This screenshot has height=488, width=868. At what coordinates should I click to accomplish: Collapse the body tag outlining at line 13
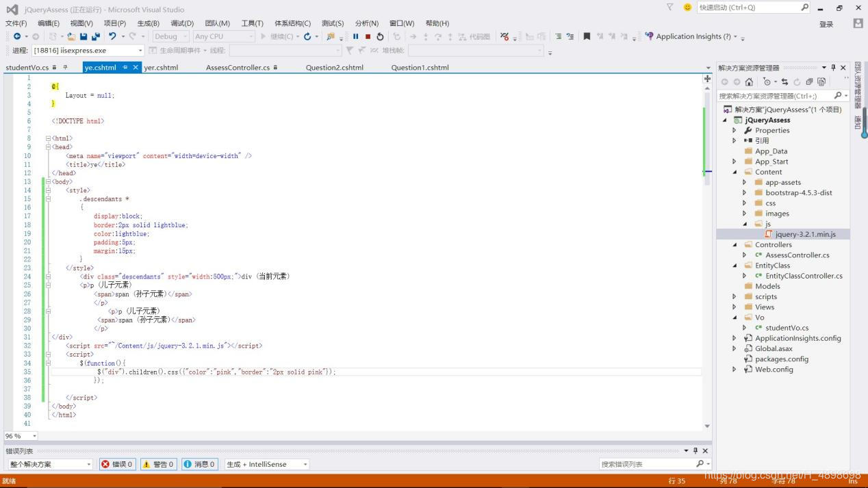pos(48,181)
